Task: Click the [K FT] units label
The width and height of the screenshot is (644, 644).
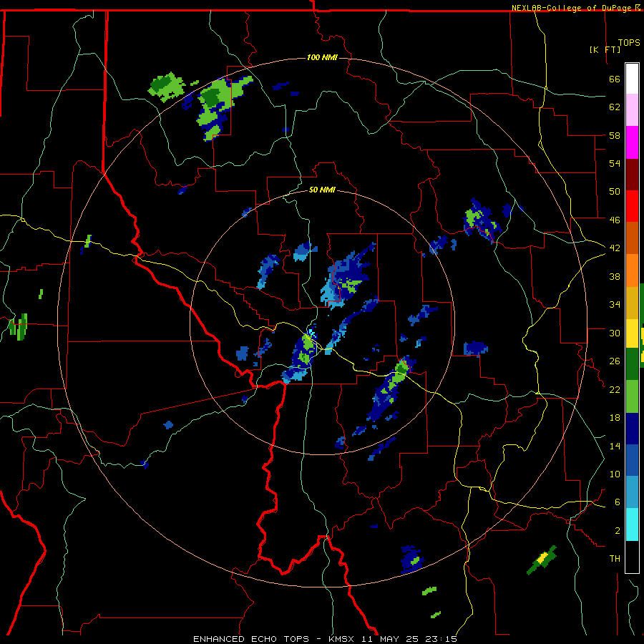Action: (x=605, y=49)
